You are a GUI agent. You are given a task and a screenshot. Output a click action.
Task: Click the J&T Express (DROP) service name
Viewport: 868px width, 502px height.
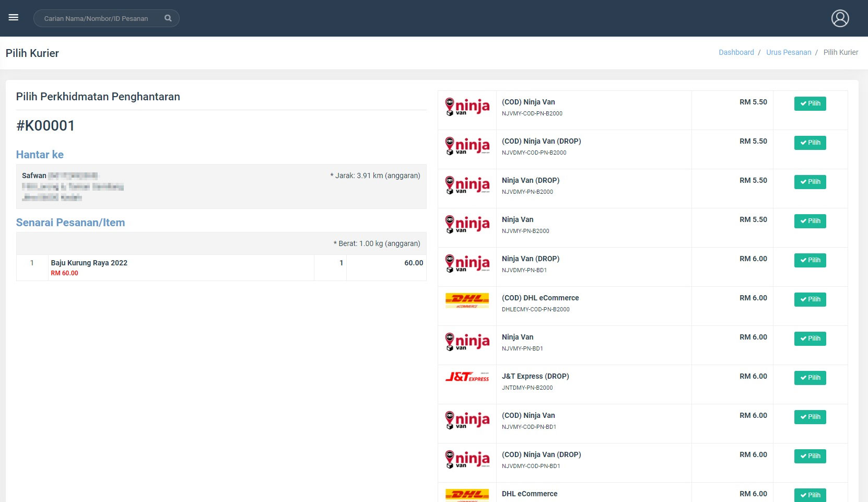(535, 376)
